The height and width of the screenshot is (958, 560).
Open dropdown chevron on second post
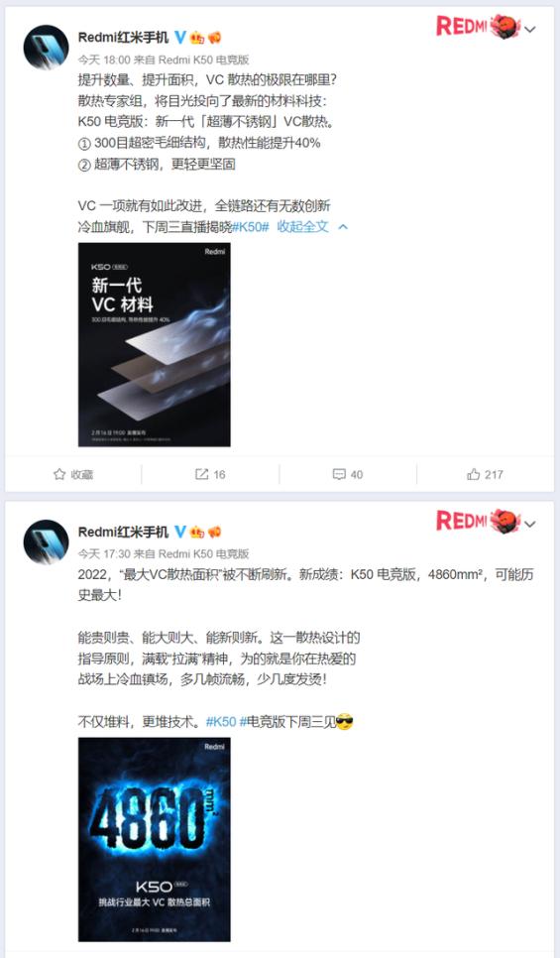coord(530,525)
